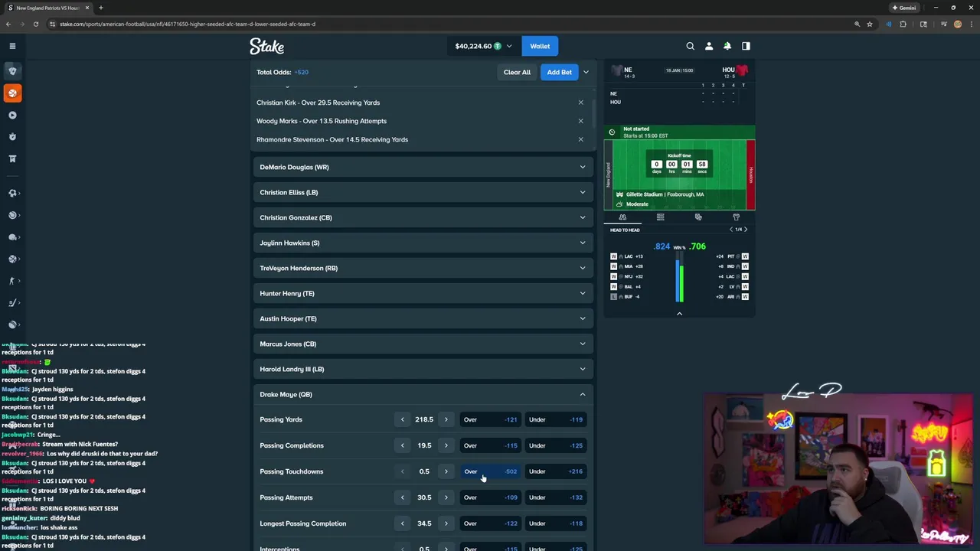Select Over -502 for Passing Touchdowns

(x=490, y=471)
